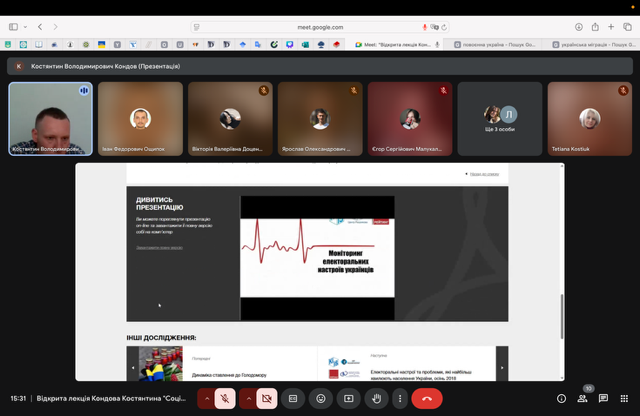Open meeting details info icon
The height and width of the screenshot is (416, 640).
click(x=561, y=398)
